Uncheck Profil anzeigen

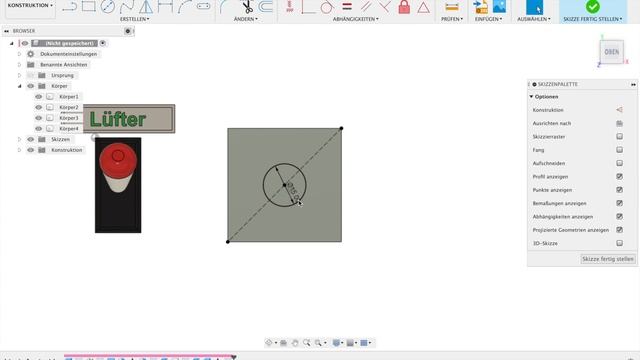pos(619,176)
